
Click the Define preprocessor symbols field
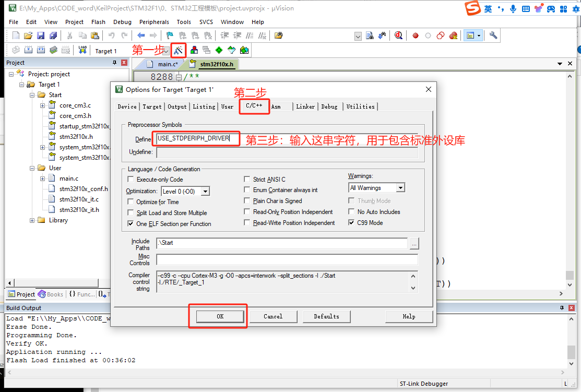click(287, 138)
